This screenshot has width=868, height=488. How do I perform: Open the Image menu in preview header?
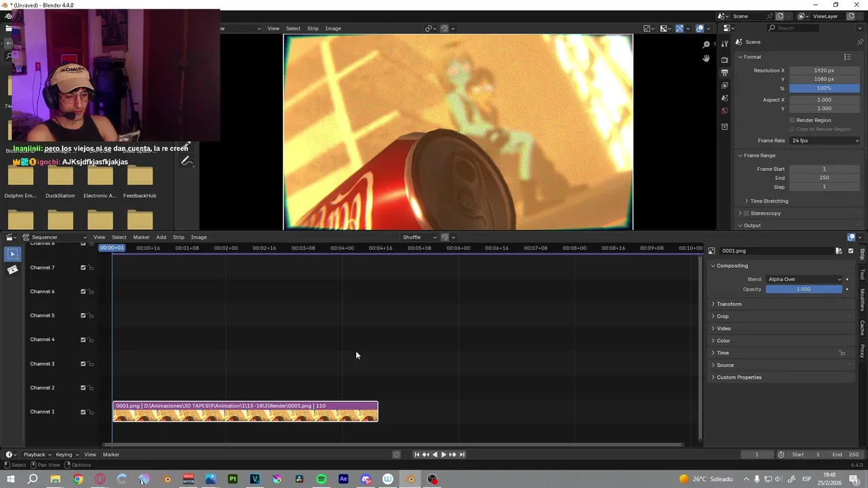click(x=333, y=28)
